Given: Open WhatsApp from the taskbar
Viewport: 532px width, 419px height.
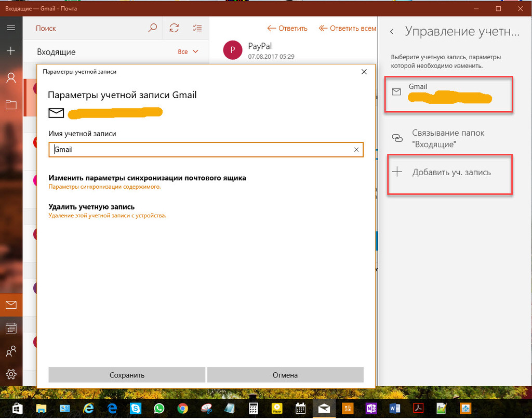Looking at the screenshot, I should click(159, 409).
